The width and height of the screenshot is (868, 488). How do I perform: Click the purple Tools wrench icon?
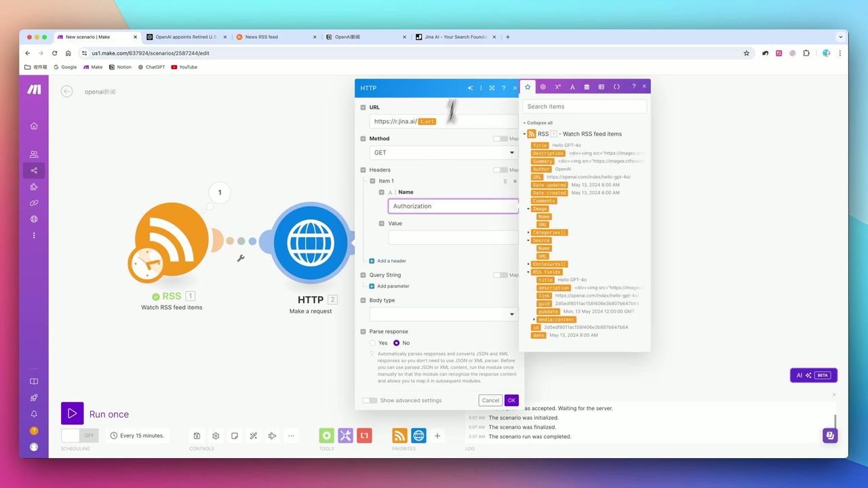coord(345,436)
